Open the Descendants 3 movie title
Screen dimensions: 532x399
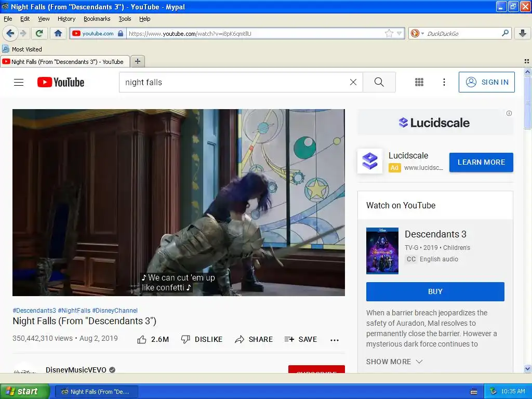(435, 234)
